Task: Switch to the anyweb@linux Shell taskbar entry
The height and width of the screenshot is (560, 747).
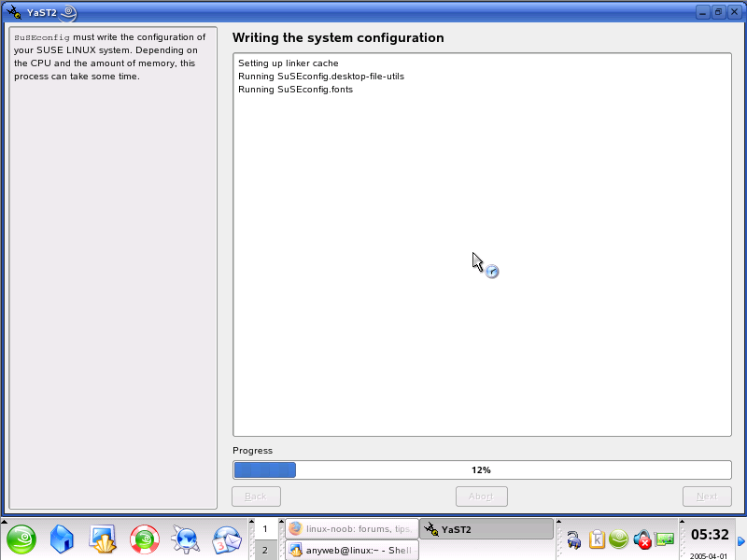Action: click(352, 550)
